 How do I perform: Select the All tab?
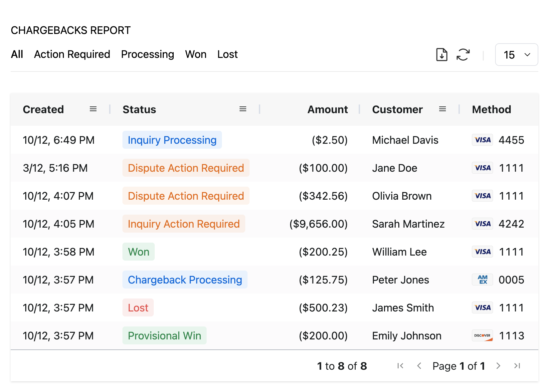coord(17,54)
